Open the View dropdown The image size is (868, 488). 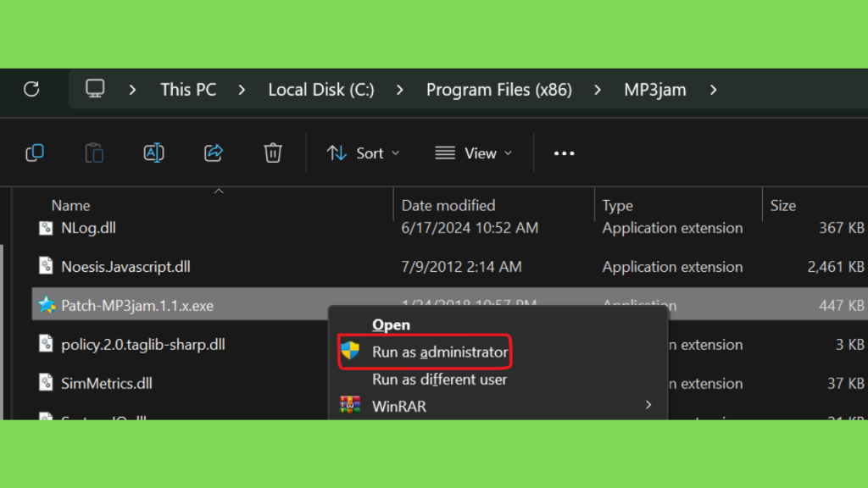[474, 153]
